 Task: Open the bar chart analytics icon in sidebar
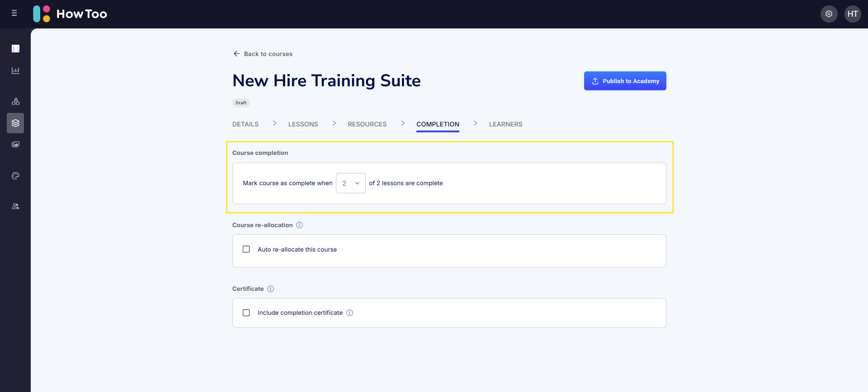[15, 70]
